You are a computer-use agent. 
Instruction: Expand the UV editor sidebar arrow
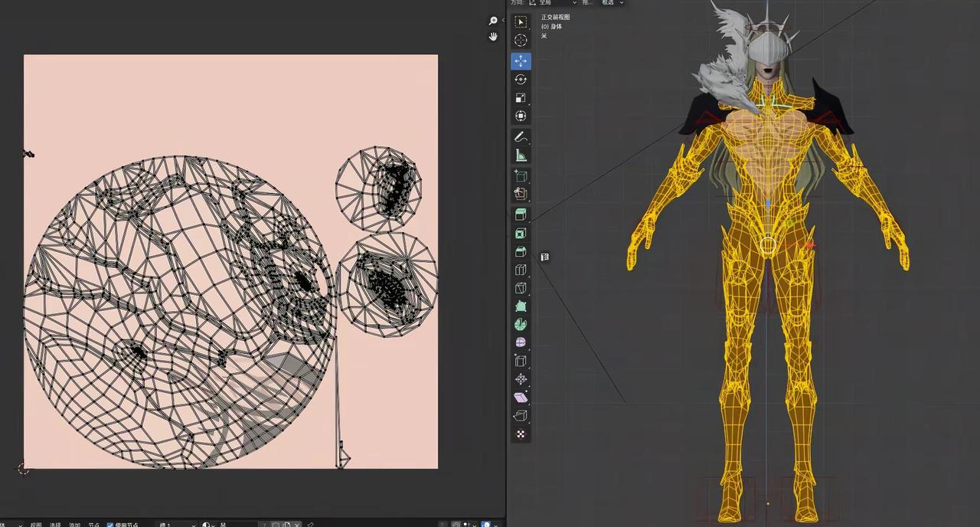coord(503,21)
